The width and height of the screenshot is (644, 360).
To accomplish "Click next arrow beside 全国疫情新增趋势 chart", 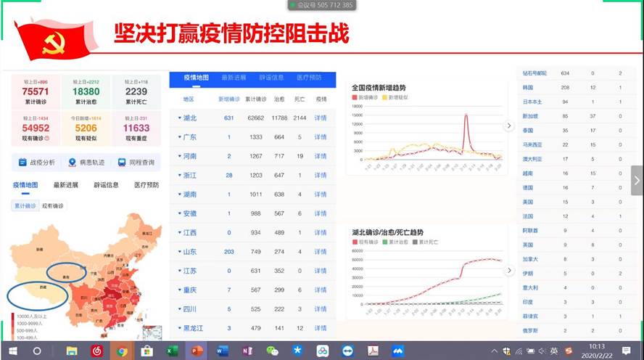I will [509, 126].
